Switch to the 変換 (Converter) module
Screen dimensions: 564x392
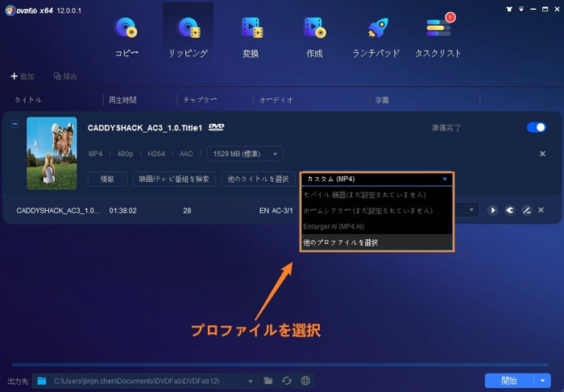point(251,36)
